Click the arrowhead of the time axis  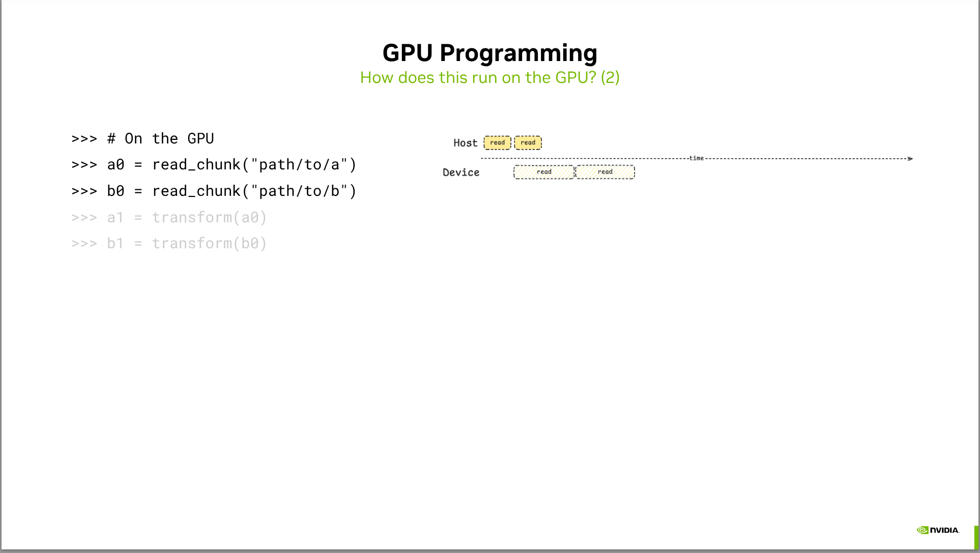(x=910, y=159)
